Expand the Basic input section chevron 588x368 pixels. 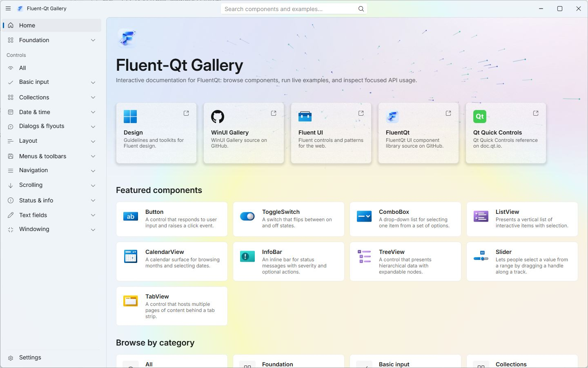(93, 82)
